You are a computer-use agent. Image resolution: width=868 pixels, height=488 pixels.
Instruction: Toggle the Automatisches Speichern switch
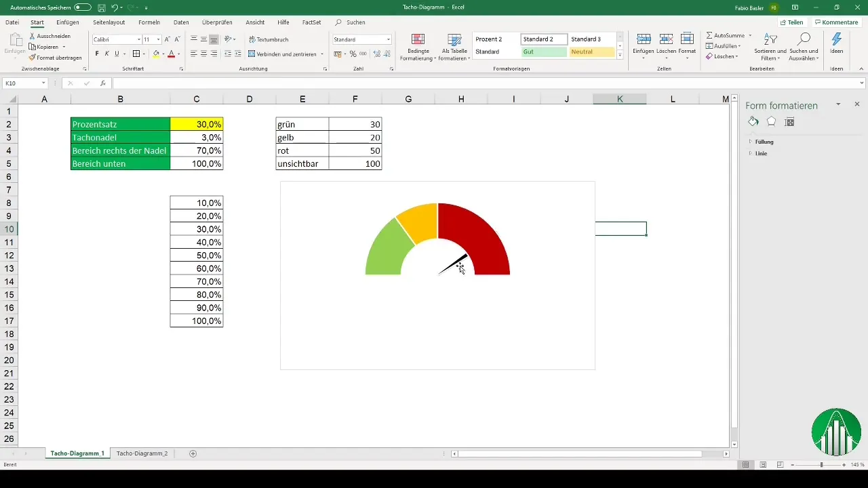pyautogui.click(x=83, y=7)
